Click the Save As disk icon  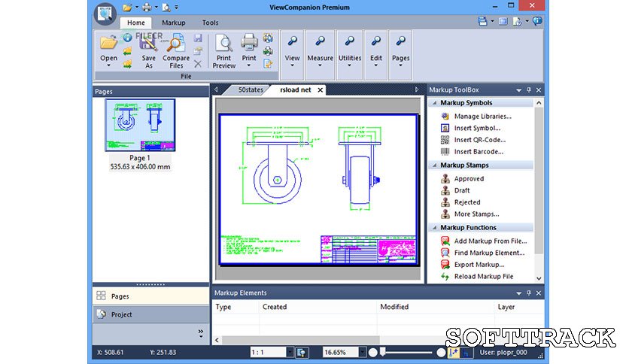coord(149,44)
